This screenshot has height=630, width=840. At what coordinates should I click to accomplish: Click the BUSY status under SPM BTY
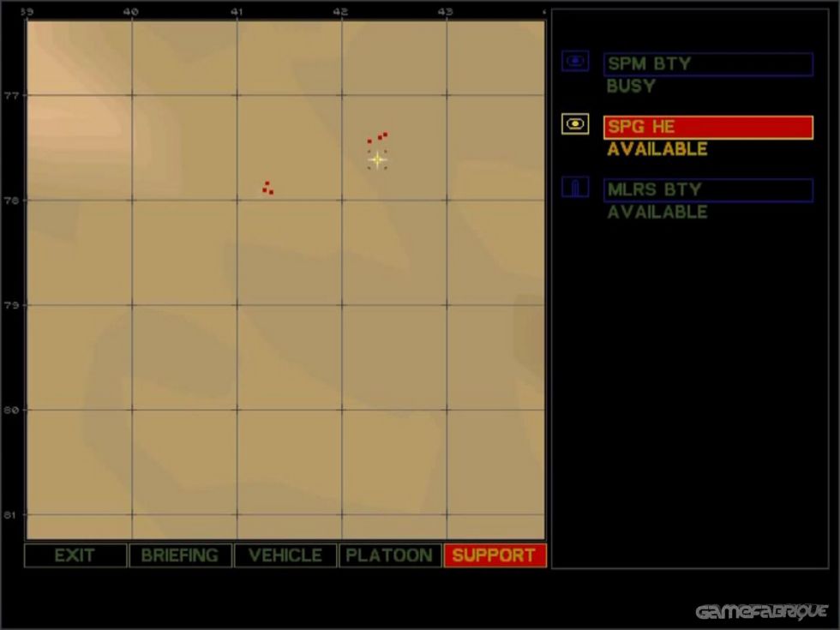pyautogui.click(x=631, y=87)
